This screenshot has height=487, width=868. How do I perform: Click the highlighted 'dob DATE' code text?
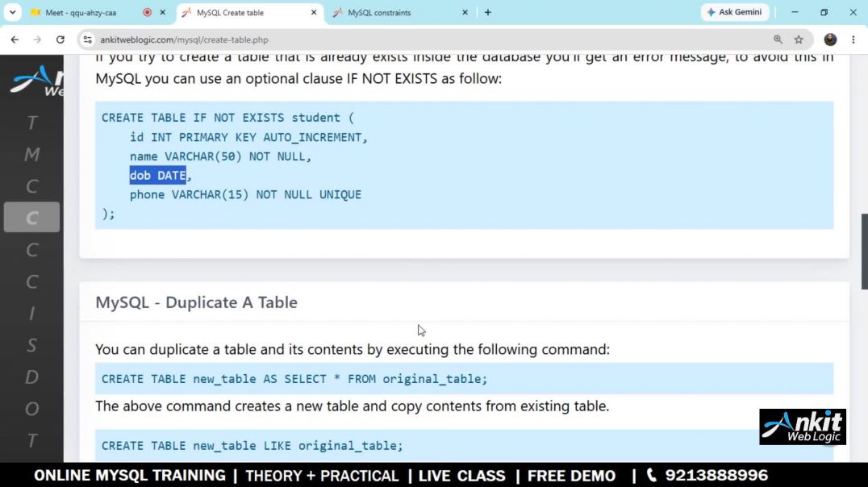(x=158, y=176)
